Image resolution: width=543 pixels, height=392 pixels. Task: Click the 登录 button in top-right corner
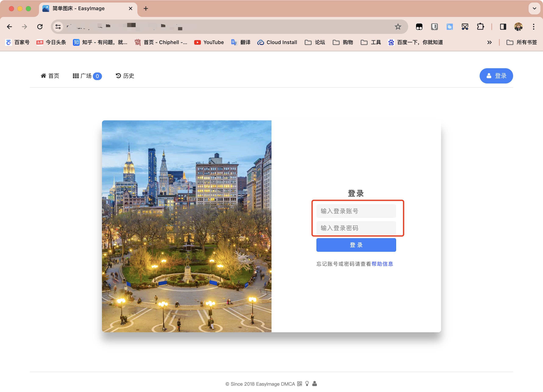(496, 76)
